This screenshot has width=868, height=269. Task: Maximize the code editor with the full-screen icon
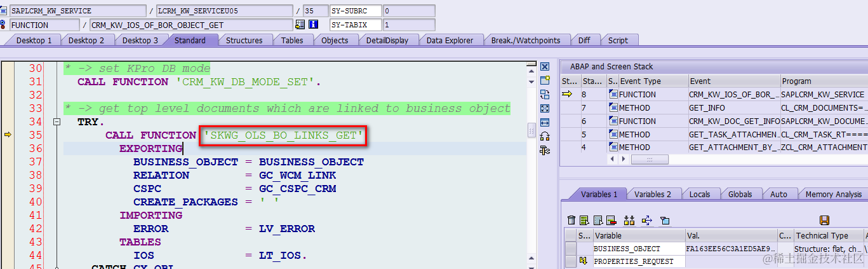point(544,109)
